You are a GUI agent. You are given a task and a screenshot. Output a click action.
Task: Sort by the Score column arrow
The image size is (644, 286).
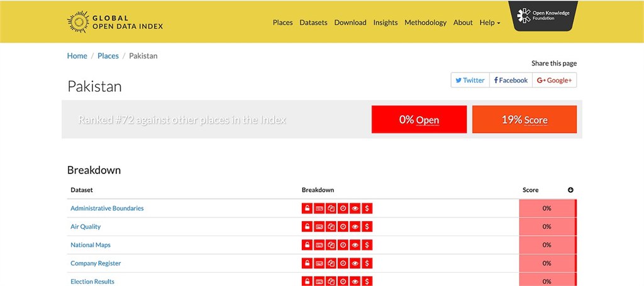tap(570, 190)
